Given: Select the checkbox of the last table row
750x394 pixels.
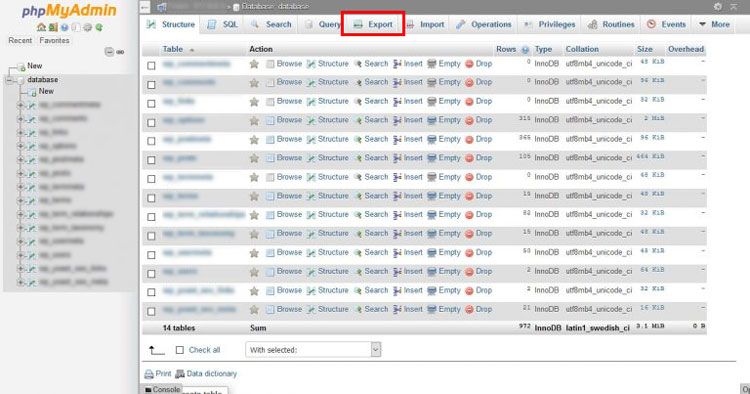Looking at the screenshot, I should point(151,311).
